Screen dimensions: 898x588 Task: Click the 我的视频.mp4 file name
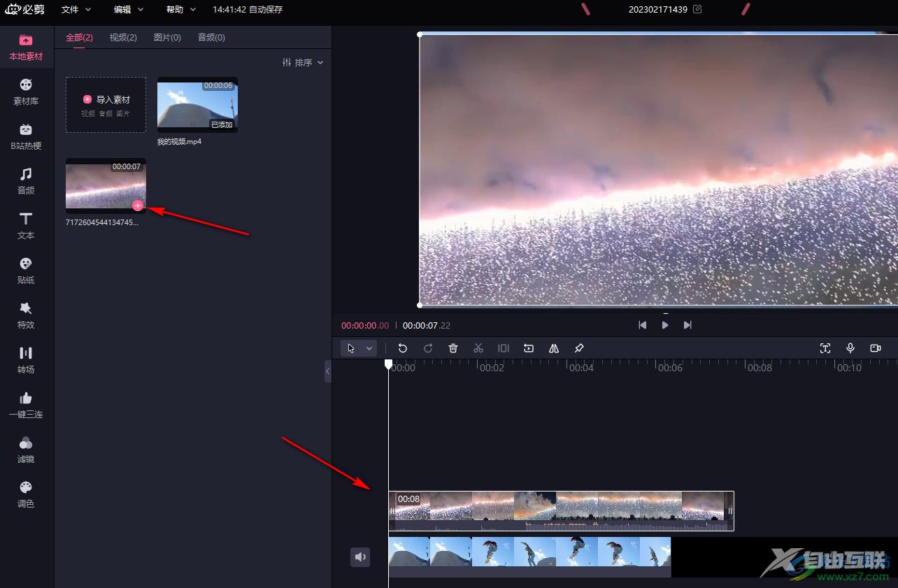[179, 142]
